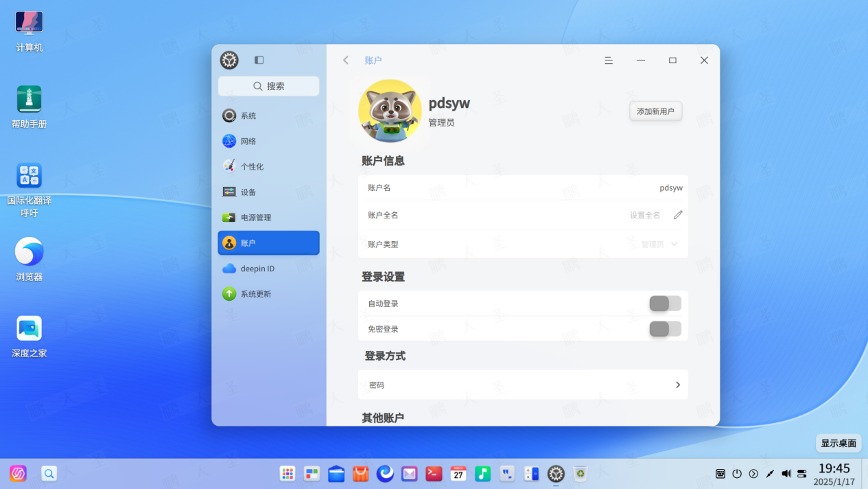Screen dimensions: 868x489
Task: Open 计算机 desktop icon
Action: tap(29, 32)
